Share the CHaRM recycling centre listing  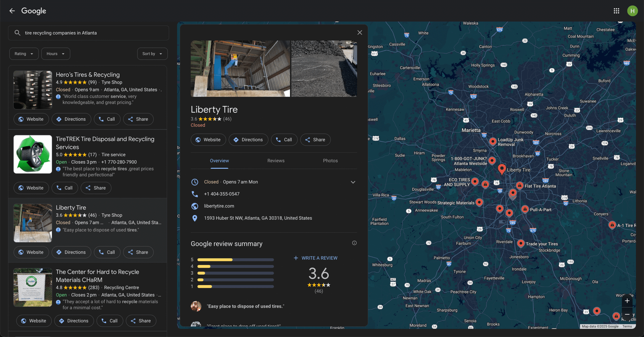point(141,321)
